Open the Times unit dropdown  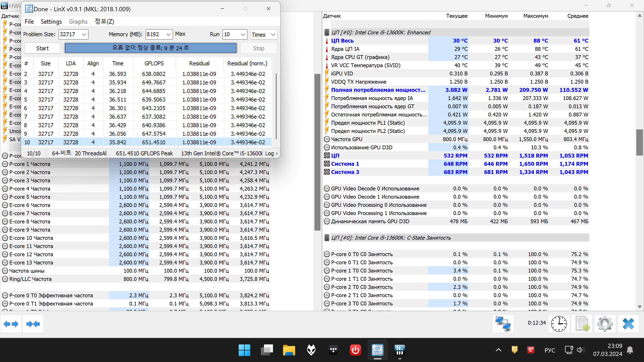click(x=273, y=35)
